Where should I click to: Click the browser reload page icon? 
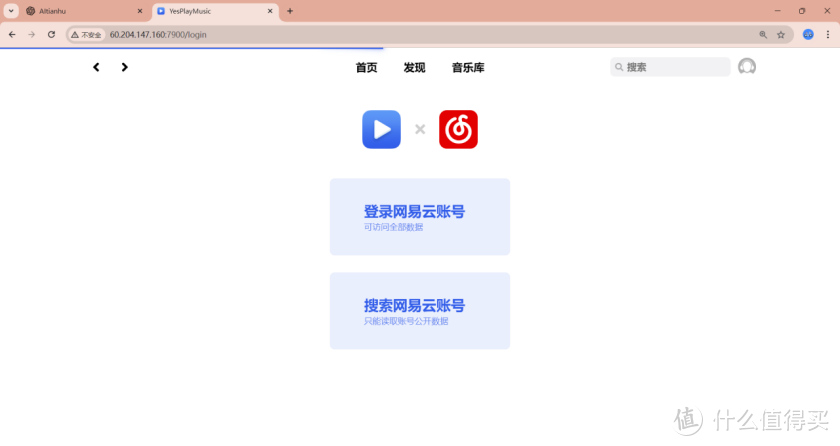(51, 34)
